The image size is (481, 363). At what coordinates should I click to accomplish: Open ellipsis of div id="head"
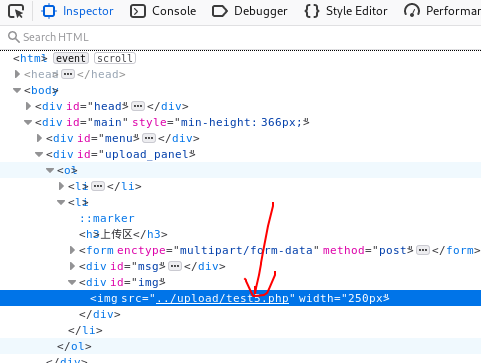click(x=138, y=106)
